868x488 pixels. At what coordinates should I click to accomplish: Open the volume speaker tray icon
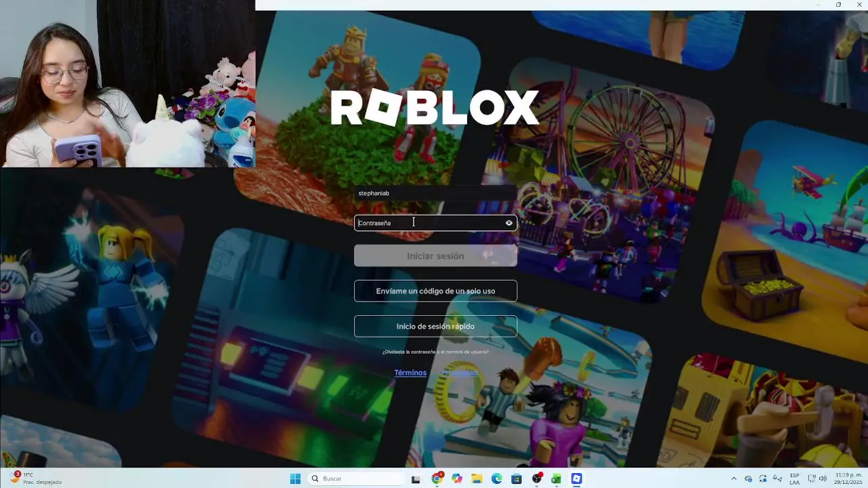tap(823, 479)
